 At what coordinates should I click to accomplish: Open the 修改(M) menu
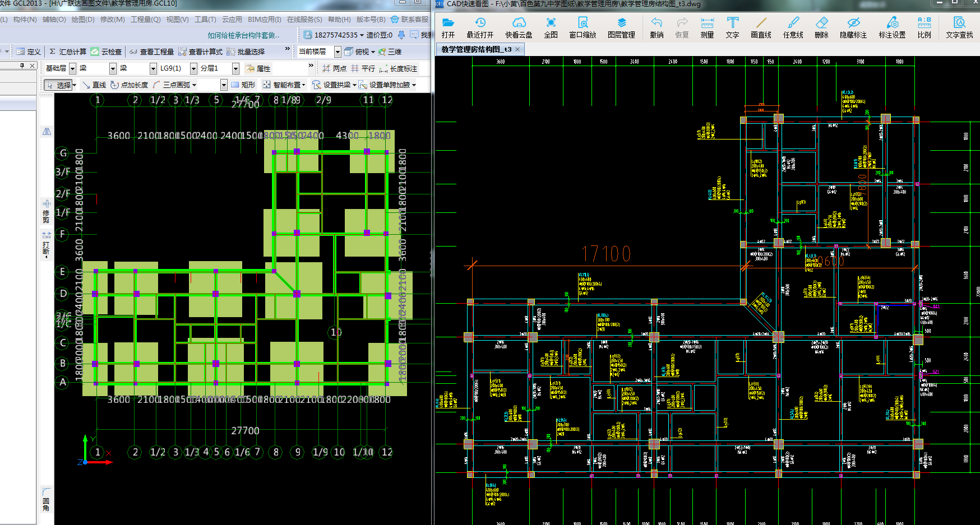coord(112,19)
